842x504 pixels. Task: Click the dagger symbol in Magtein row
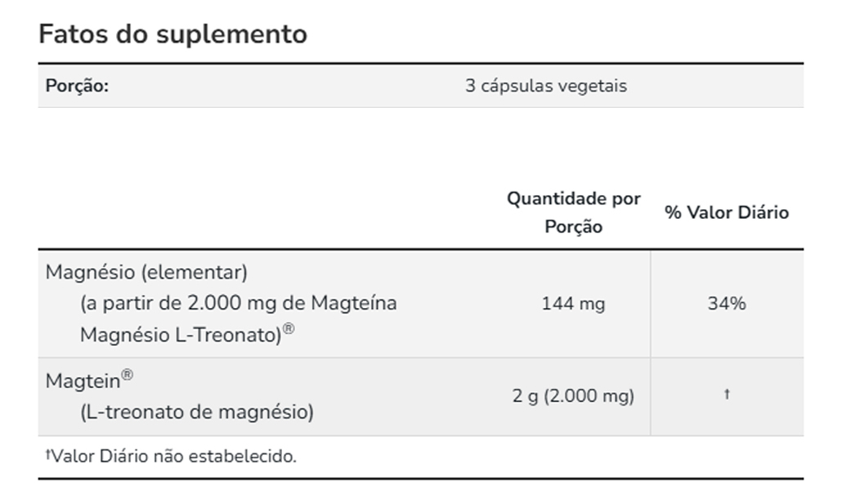pos(727,395)
